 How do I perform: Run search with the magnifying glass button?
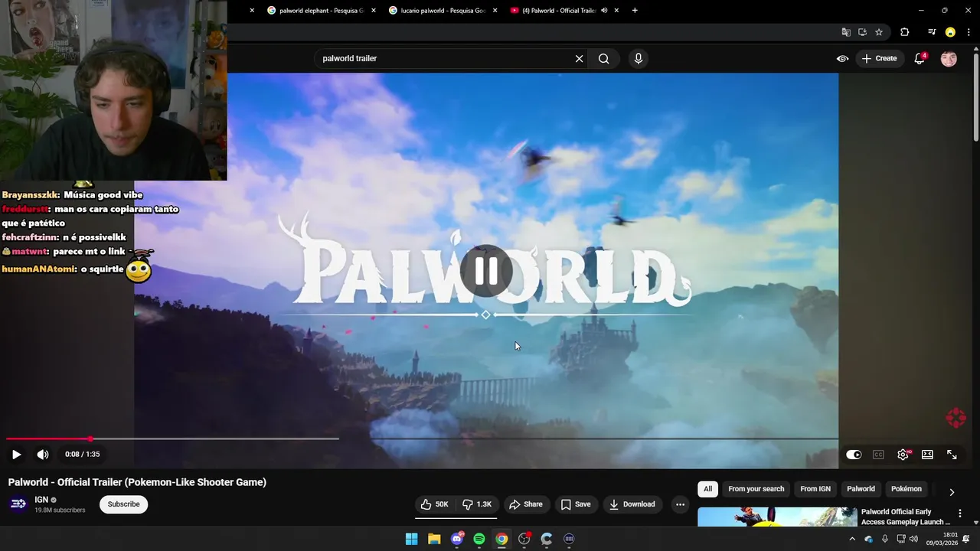click(x=604, y=59)
